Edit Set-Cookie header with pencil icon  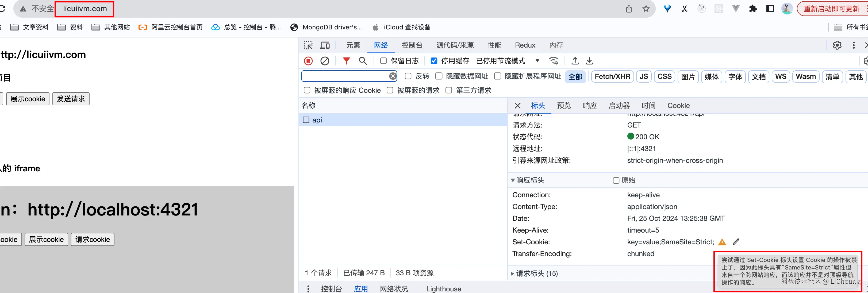736,242
